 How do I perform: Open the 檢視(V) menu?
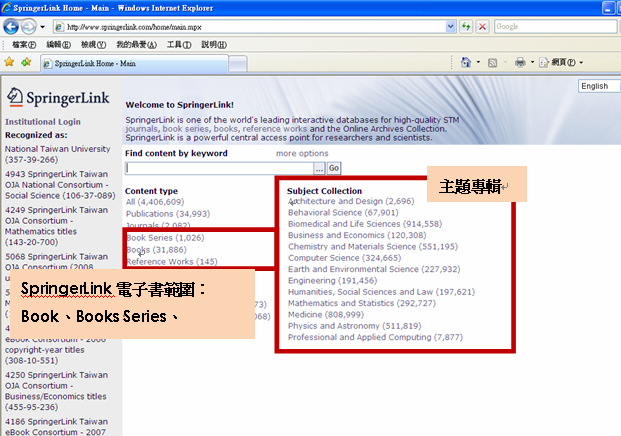[93, 45]
